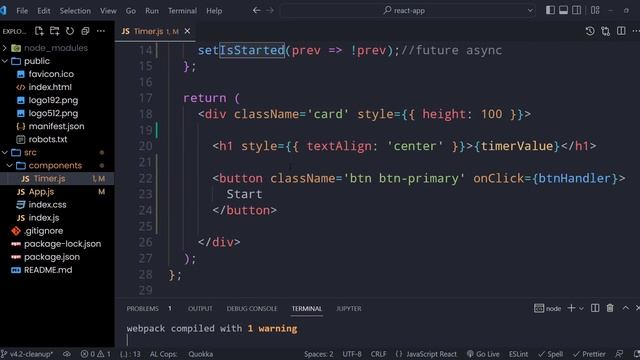Switch to the Terminal panel tab
This screenshot has height=360, width=640.
[307, 309]
